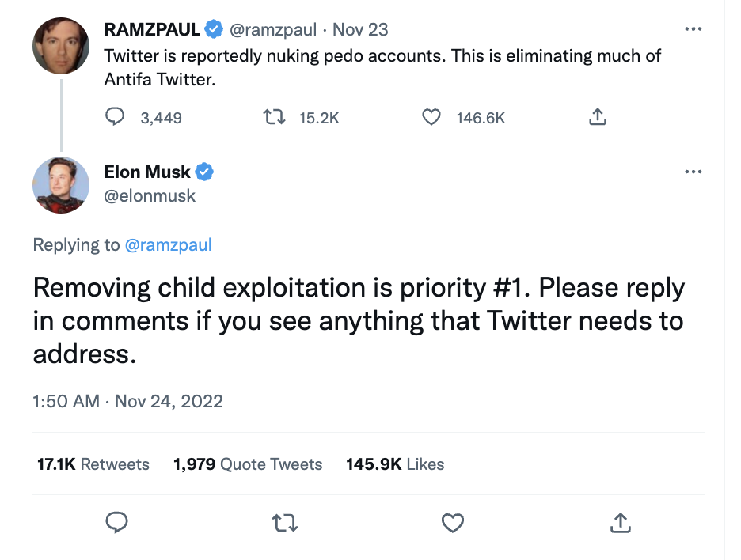The height and width of the screenshot is (560, 741).
Task: View the 17.1K Retweets list
Action: (93, 464)
